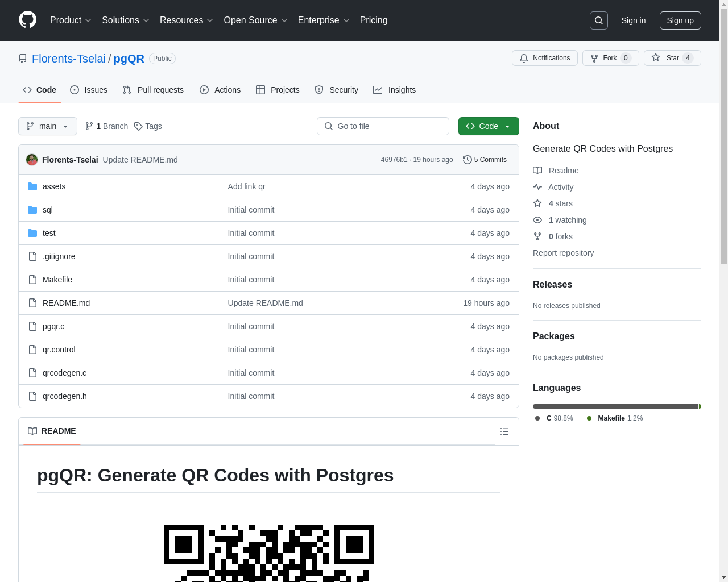Click the Tags link with the tag icon
The height and width of the screenshot is (582, 728).
[x=148, y=126]
